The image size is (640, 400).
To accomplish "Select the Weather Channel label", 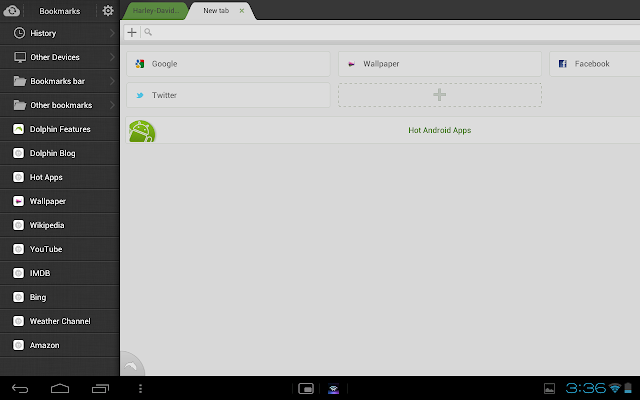I will click(x=60, y=321).
